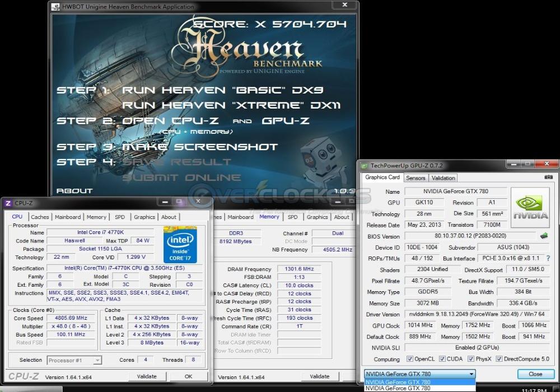Viewport: 560px width, 392px height.
Task: Open Graphics tab in the second CPU-Z window
Action: click(317, 217)
